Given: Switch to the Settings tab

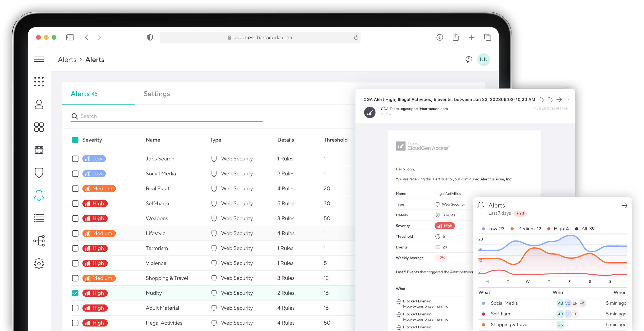Looking at the screenshot, I should coord(157,94).
